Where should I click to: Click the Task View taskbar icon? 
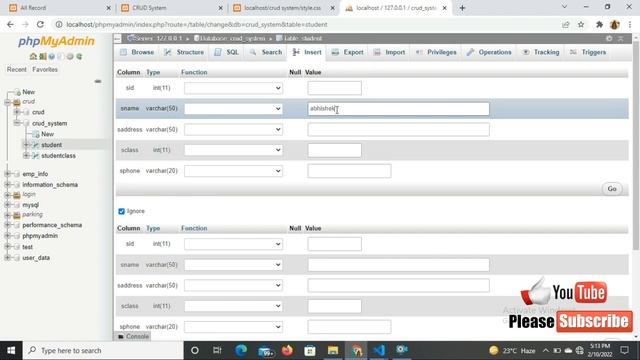pos(217,350)
